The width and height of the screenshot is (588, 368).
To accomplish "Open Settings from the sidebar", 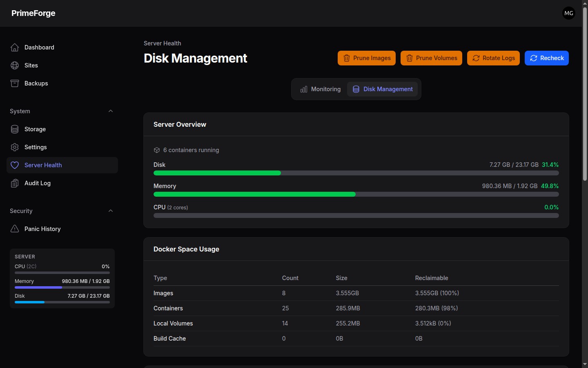I will pos(62,147).
